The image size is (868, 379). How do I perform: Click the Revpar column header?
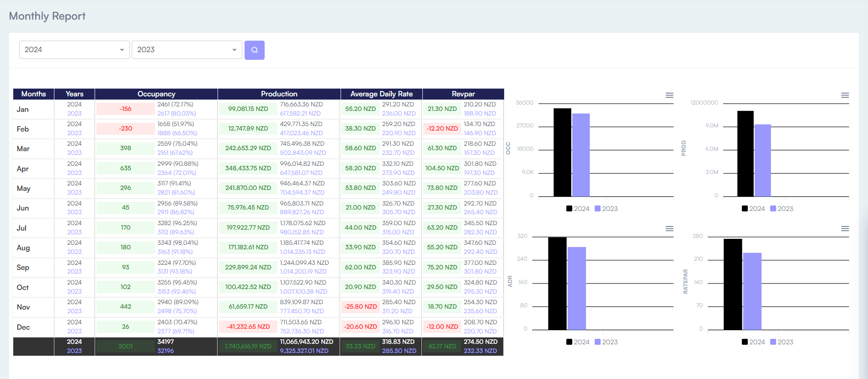point(463,94)
